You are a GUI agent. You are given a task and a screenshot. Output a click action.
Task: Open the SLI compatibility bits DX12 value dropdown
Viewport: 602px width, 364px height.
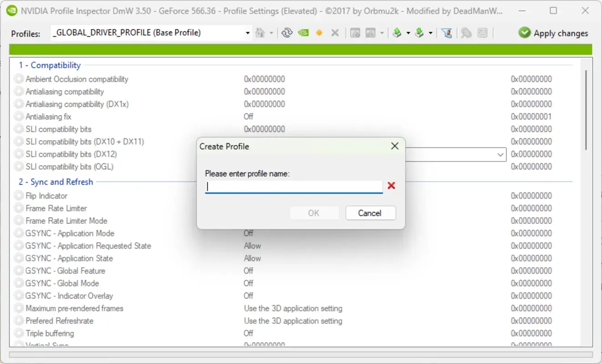point(500,154)
